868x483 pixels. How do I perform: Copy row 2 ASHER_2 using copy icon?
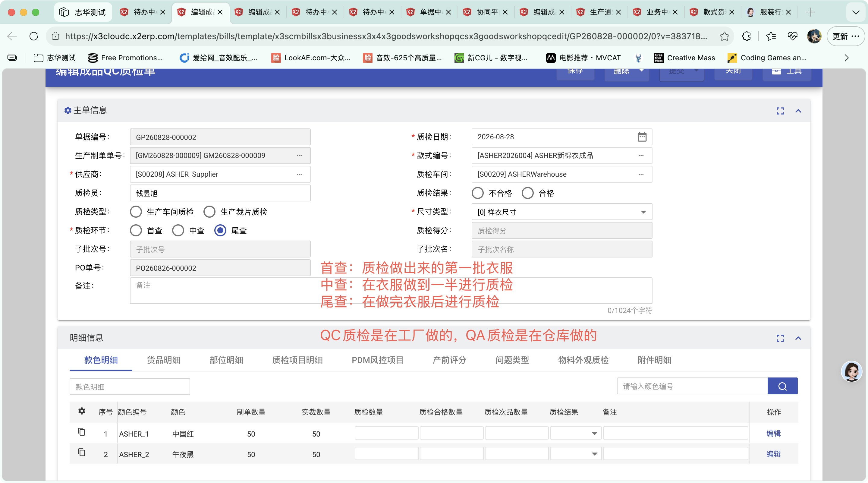coord(82,452)
